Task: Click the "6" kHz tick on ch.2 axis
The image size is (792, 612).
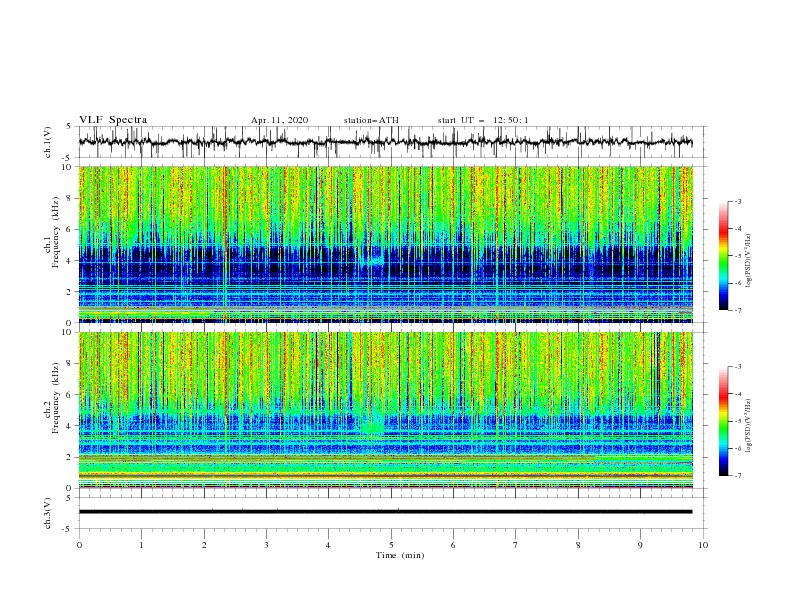Action: 71,395
